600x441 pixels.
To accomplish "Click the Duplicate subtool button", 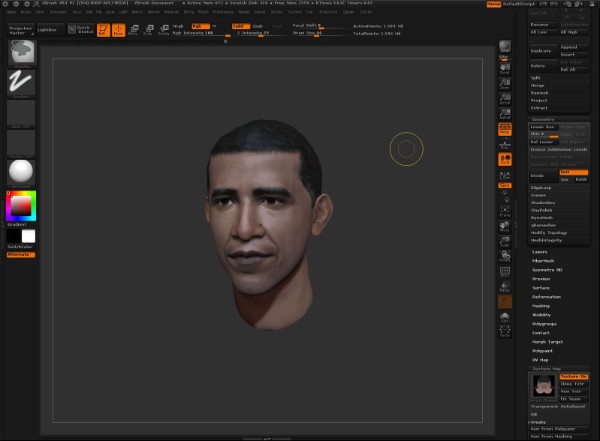I will click(544, 51).
